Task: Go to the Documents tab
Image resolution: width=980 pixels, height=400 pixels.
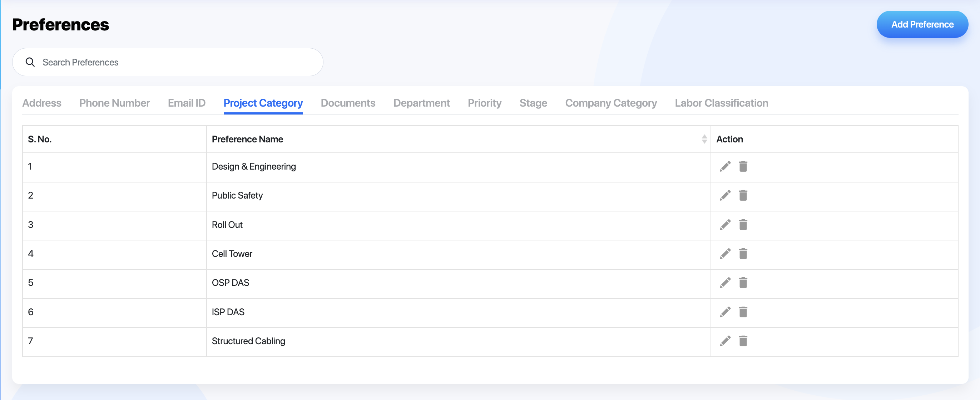Action: [x=348, y=103]
